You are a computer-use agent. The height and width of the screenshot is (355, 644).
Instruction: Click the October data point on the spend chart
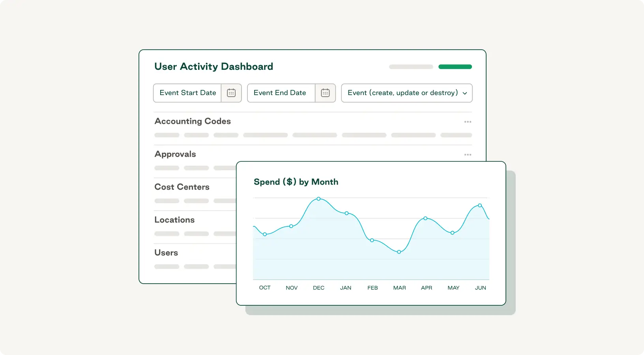(265, 234)
